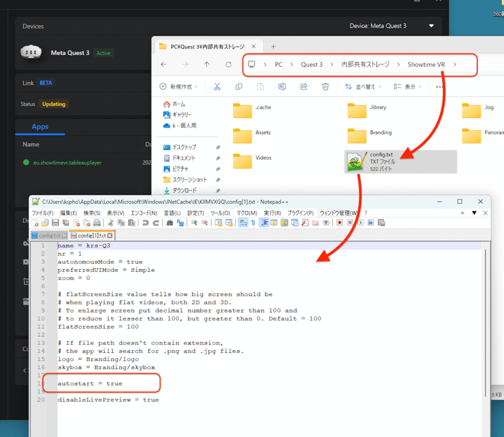Select the Videos folder
Image resolution: width=504 pixels, height=437 pixels.
click(253, 160)
